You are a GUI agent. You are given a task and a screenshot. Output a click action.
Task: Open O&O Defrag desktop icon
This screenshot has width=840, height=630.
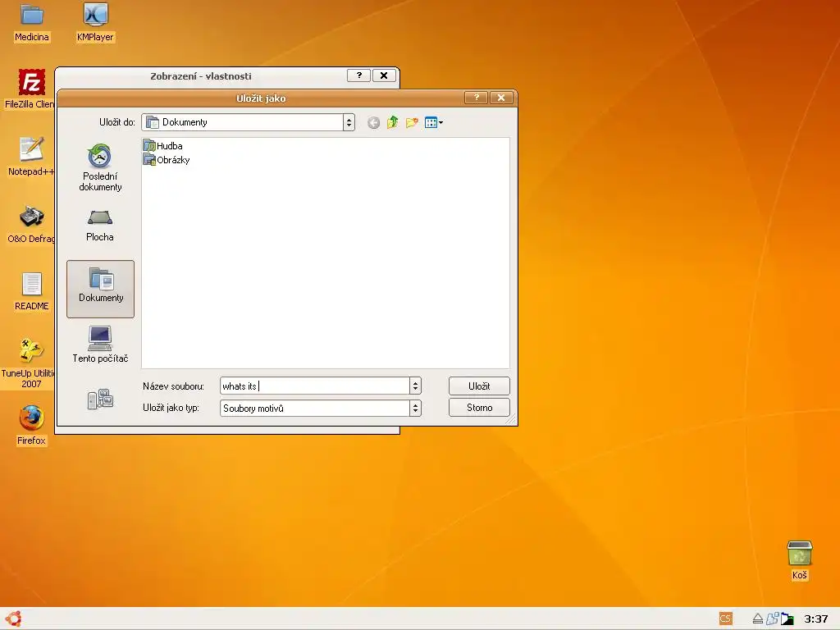(31, 225)
